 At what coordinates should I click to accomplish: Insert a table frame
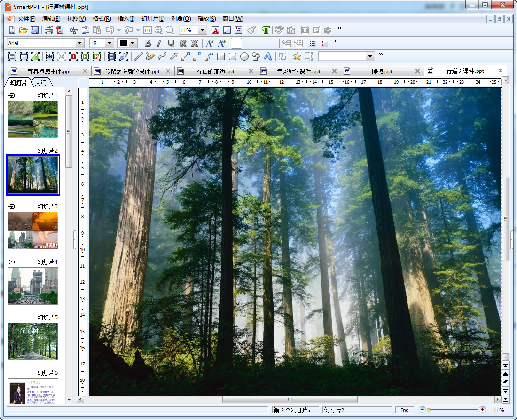[x=24, y=56]
